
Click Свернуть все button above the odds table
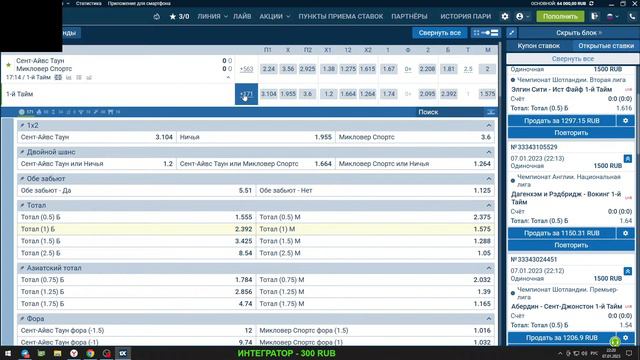click(x=440, y=33)
